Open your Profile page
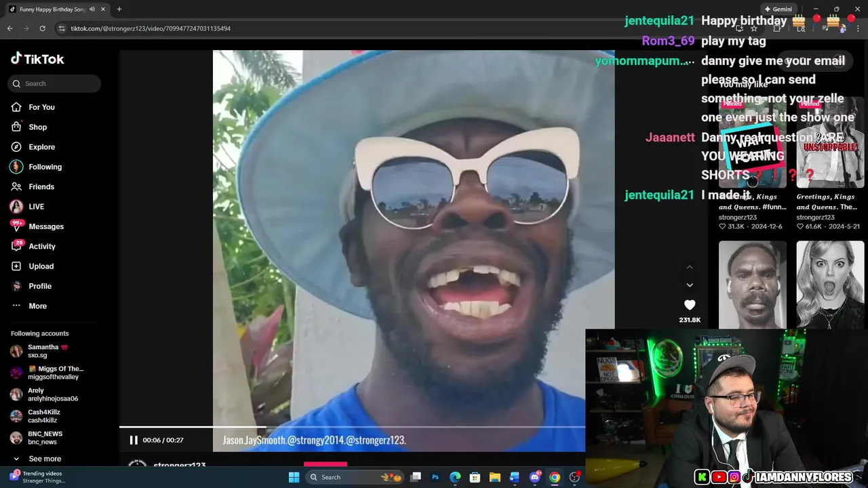 [x=39, y=286]
